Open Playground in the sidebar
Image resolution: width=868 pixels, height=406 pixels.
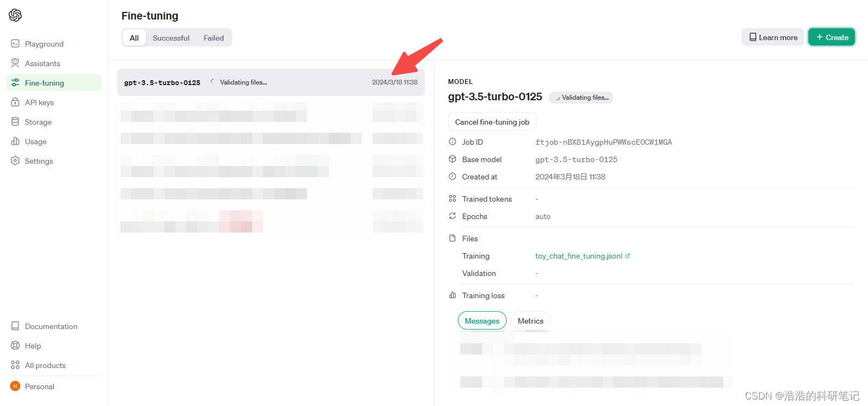click(x=54, y=43)
